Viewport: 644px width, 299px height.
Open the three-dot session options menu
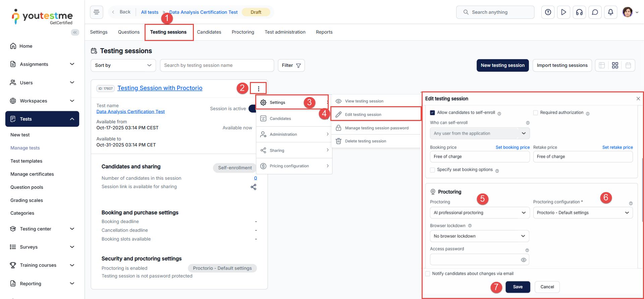[258, 89]
